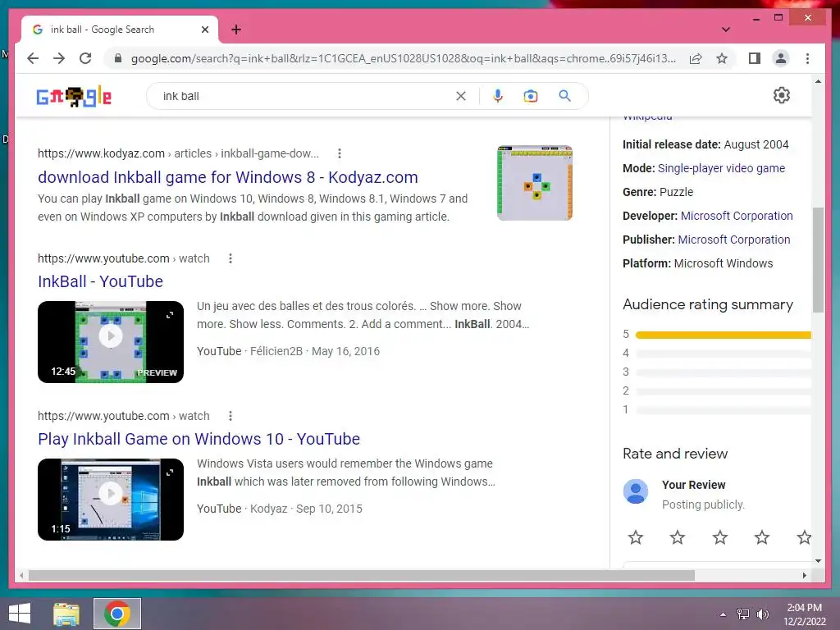Open Play Inkball Game on Windows 10 link
Image resolution: width=840 pixels, height=630 pixels.
click(199, 439)
